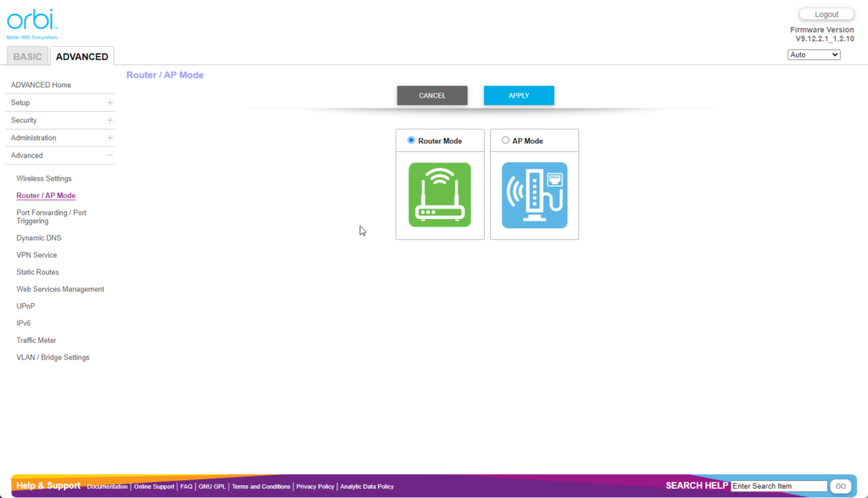The height and width of the screenshot is (498, 868).
Task: Open the Online Support footer link
Action: [x=154, y=487]
